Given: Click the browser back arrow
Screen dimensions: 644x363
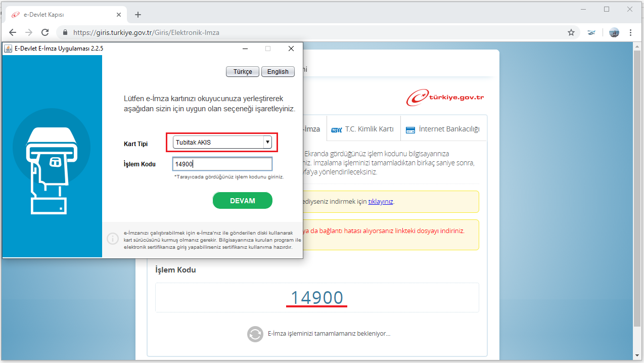Looking at the screenshot, I should click(x=13, y=32).
